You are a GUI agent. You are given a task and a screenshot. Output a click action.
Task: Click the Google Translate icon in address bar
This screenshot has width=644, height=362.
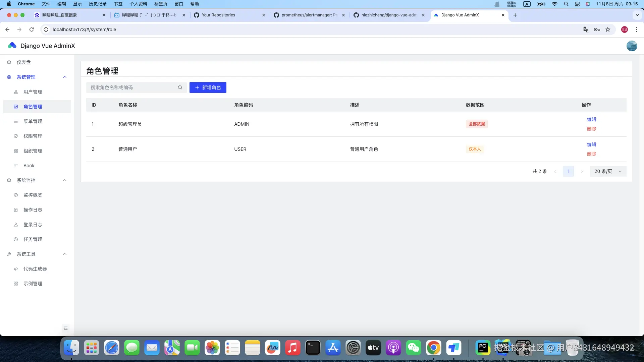586,29
